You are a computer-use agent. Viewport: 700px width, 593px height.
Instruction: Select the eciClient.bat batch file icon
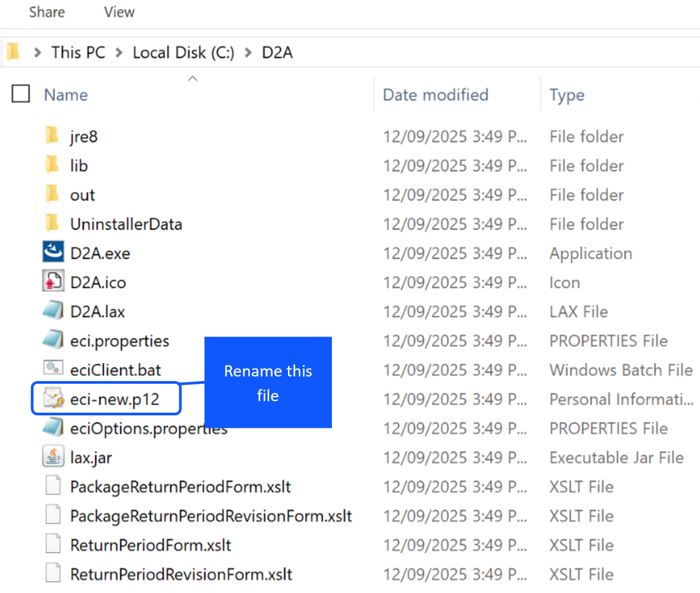click(x=53, y=369)
